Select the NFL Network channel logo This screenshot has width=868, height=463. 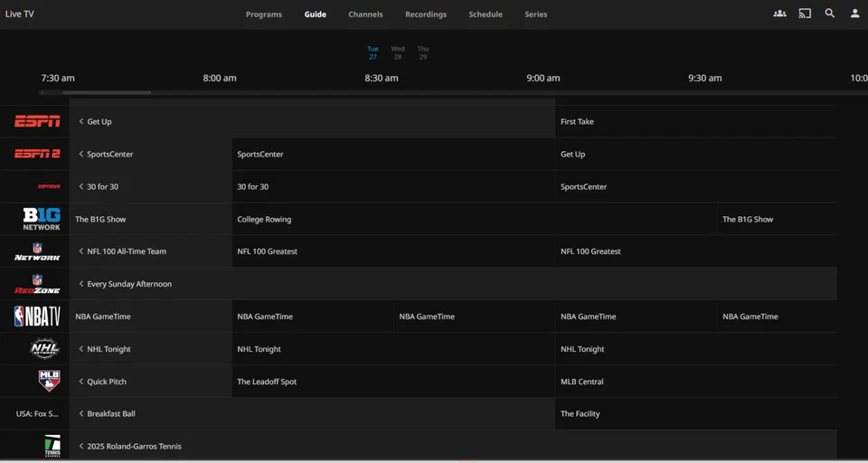tap(37, 251)
